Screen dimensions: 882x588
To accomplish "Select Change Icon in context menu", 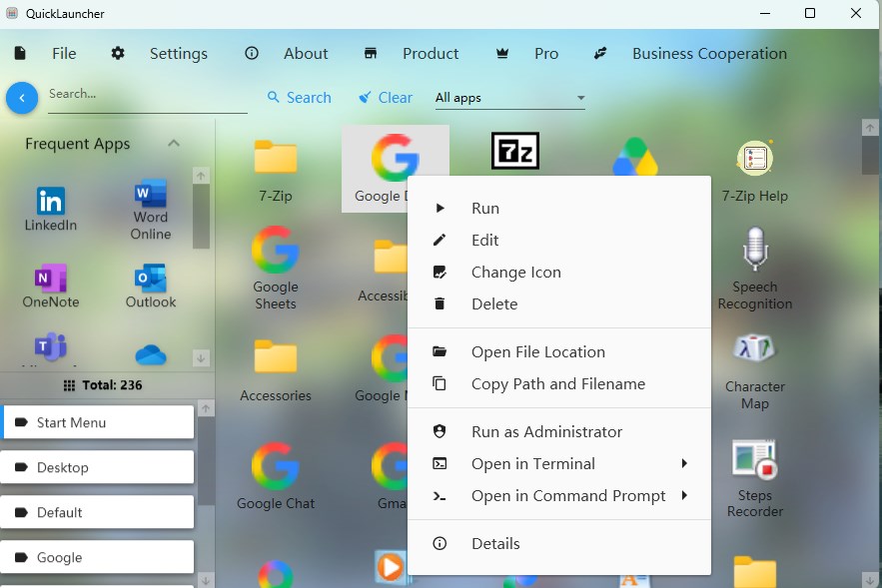I will pos(559,273).
